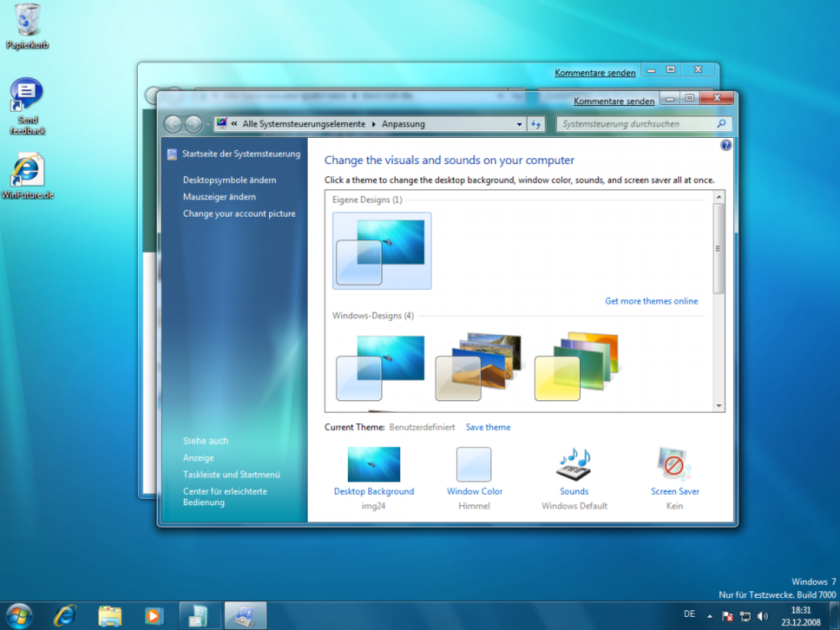Expand the Alle Systemsteuerungselemente breadcrumb arrow
The height and width of the screenshot is (630, 840).
pos(374,124)
